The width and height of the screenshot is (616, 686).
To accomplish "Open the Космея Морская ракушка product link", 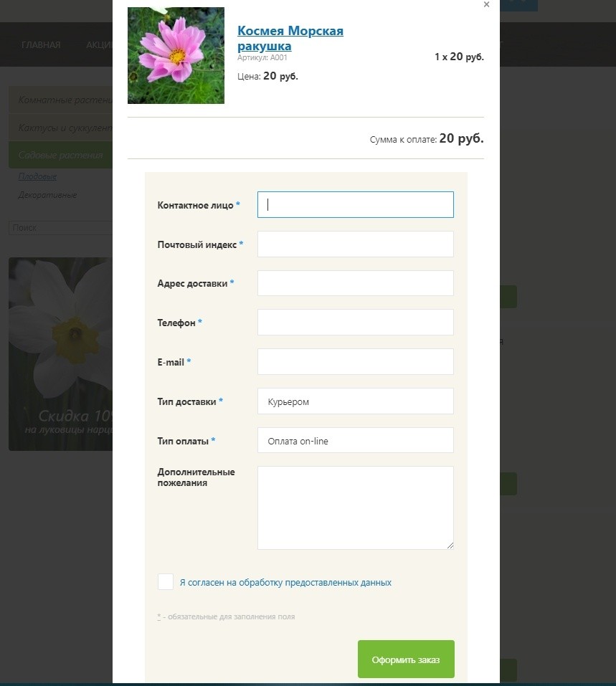I will tap(290, 38).
